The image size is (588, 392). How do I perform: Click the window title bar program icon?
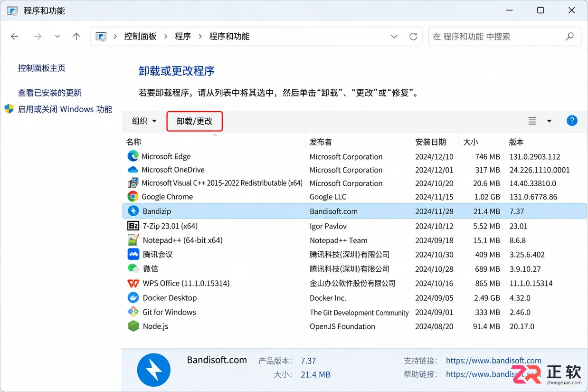12,10
